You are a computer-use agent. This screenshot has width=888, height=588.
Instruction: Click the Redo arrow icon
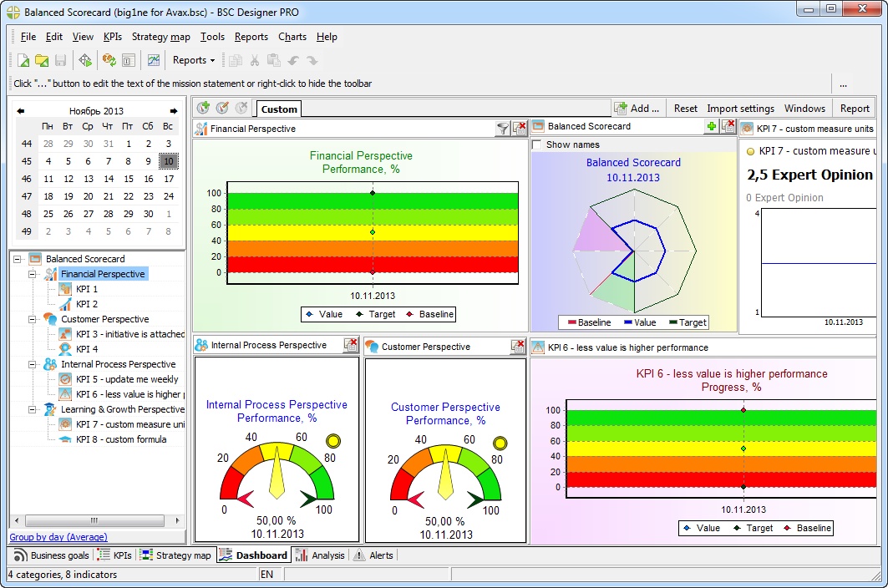pyautogui.click(x=312, y=60)
